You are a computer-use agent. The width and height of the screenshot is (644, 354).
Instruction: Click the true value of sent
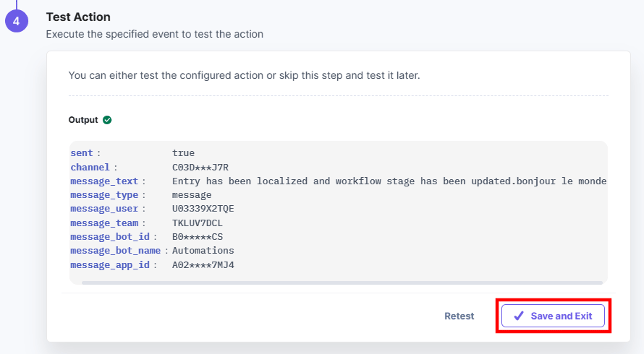click(x=183, y=153)
